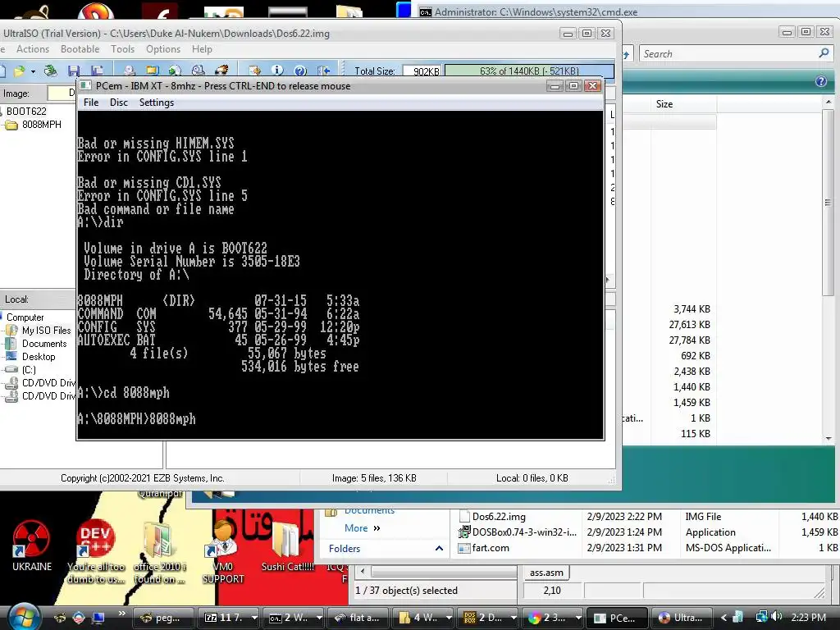Click the Help question mark icon in UltraISO toolbar
840x630 pixels.
pyautogui.click(x=300, y=71)
